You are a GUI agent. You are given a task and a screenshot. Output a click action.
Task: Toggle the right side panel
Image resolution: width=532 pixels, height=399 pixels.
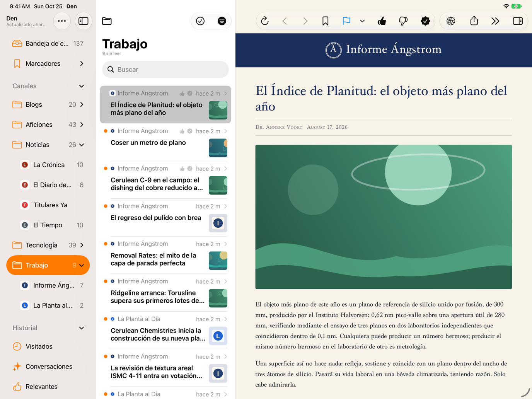coord(518,21)
